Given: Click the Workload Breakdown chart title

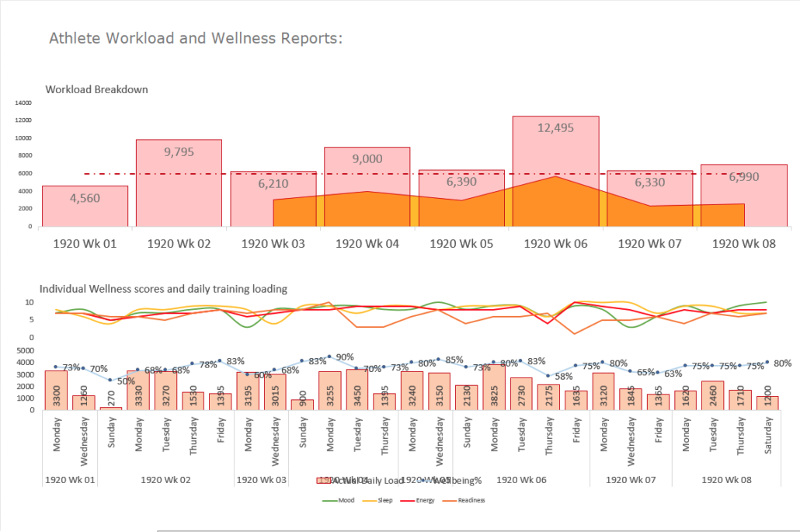Looking at the screenshot, I should click(x=96, y=89).
